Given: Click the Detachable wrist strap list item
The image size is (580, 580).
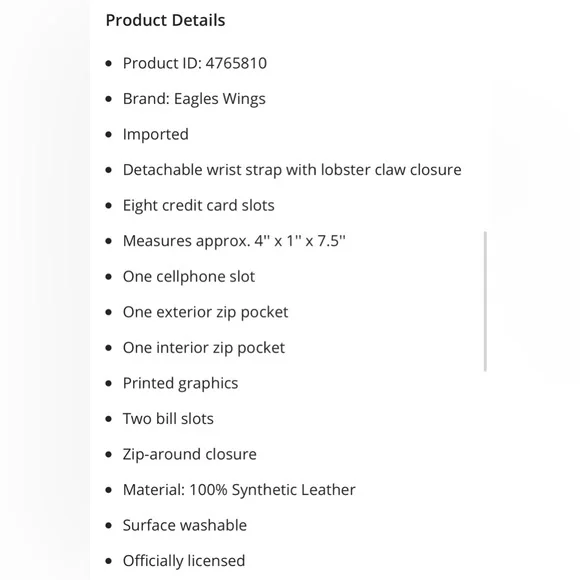Looking at the screenshot, I should pyautogui.click(x=292, y=170).
